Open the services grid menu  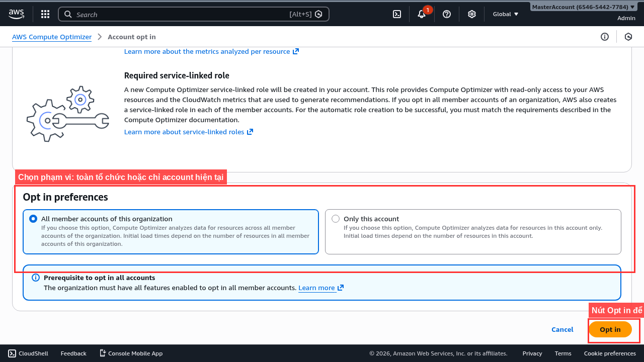tap(45, 14)
